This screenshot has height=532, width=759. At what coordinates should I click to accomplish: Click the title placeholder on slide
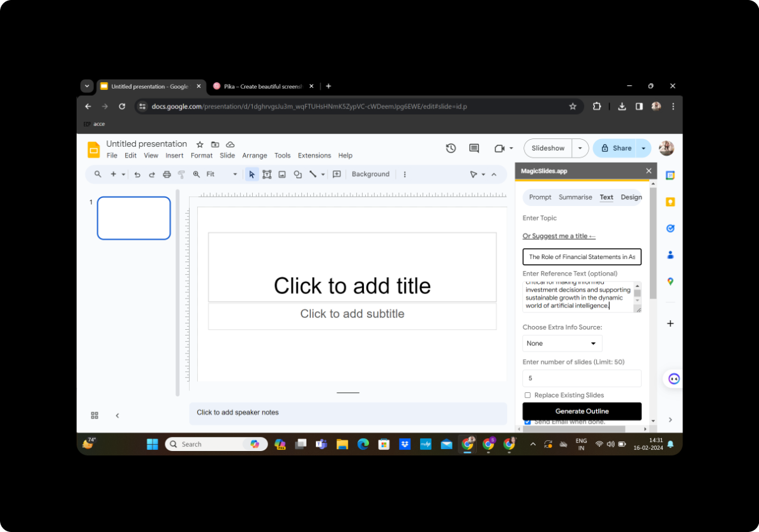(x=352, y=267)
